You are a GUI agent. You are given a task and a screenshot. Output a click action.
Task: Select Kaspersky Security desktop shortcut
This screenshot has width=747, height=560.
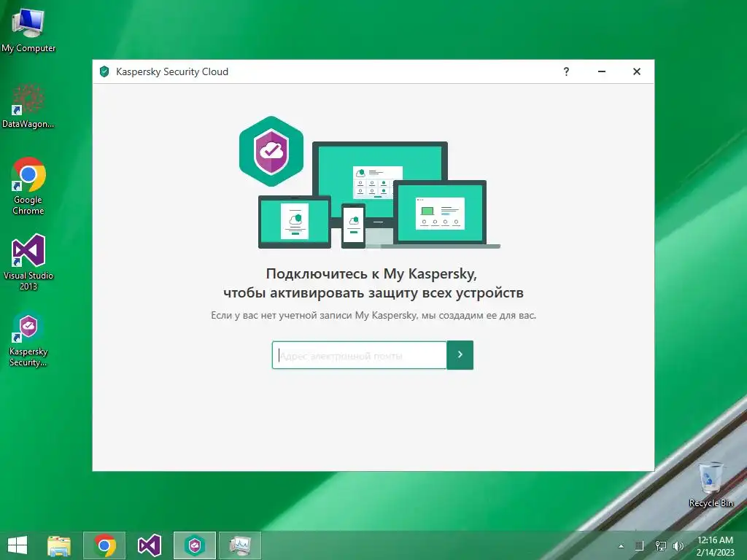point(28,339)
